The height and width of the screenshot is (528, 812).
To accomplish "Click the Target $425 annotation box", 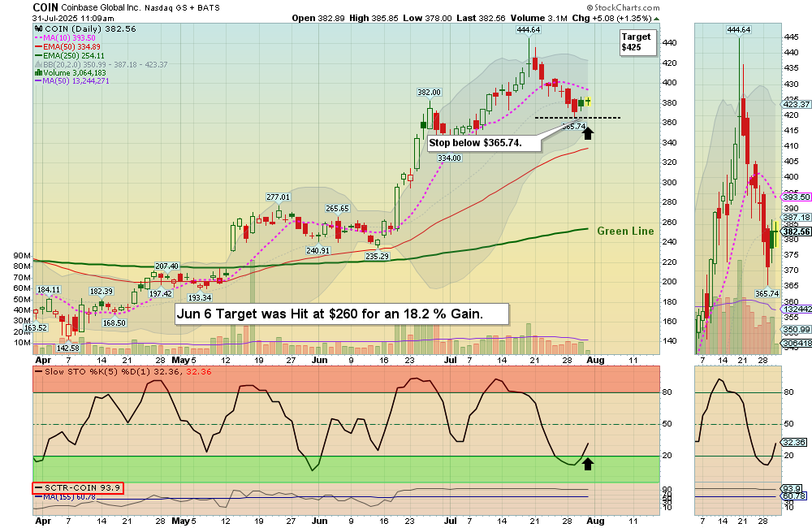I will tap(637, 41).
